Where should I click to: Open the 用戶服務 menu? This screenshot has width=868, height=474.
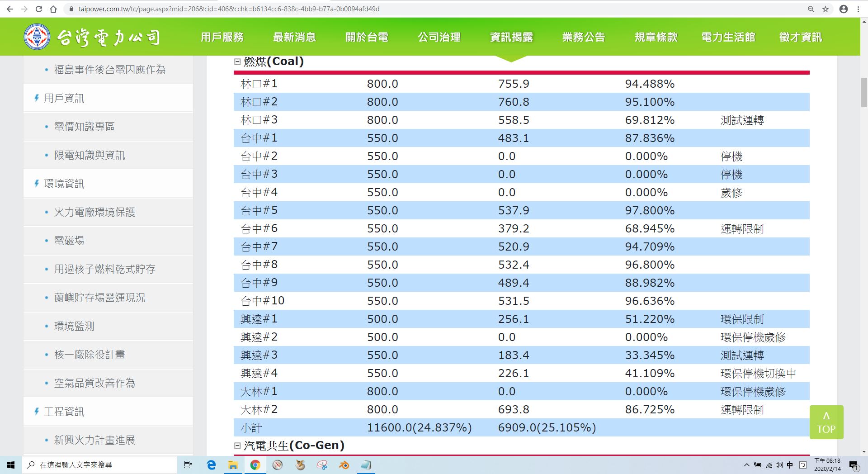222,37
